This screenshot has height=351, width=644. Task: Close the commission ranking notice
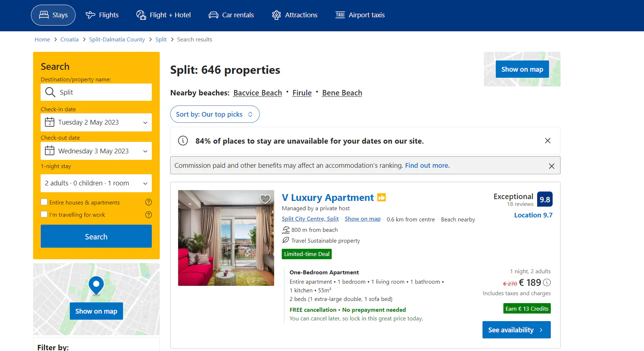pyautogui.click(x=552, y=166)
